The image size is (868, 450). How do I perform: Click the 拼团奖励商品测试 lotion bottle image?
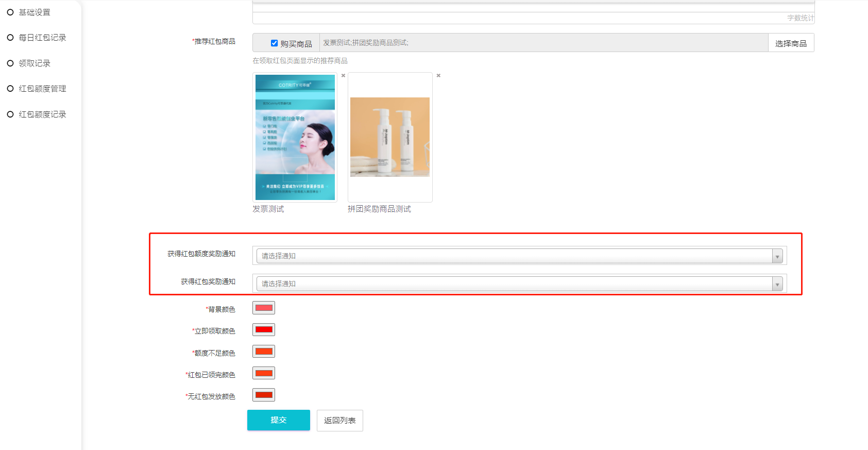390,137
